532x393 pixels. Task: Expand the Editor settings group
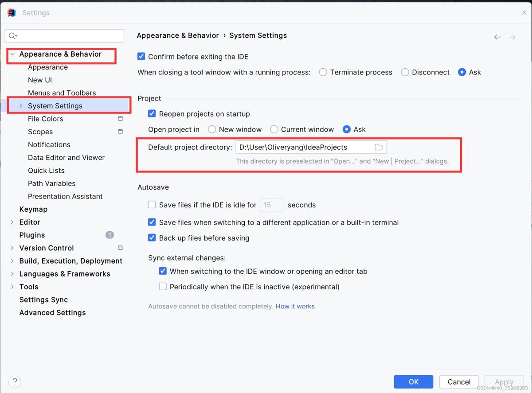click(12, 222)
